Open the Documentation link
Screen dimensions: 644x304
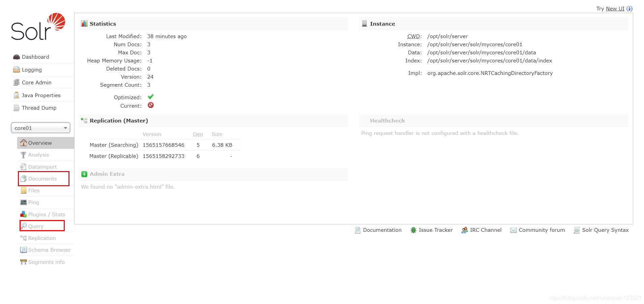coord(382,230)
